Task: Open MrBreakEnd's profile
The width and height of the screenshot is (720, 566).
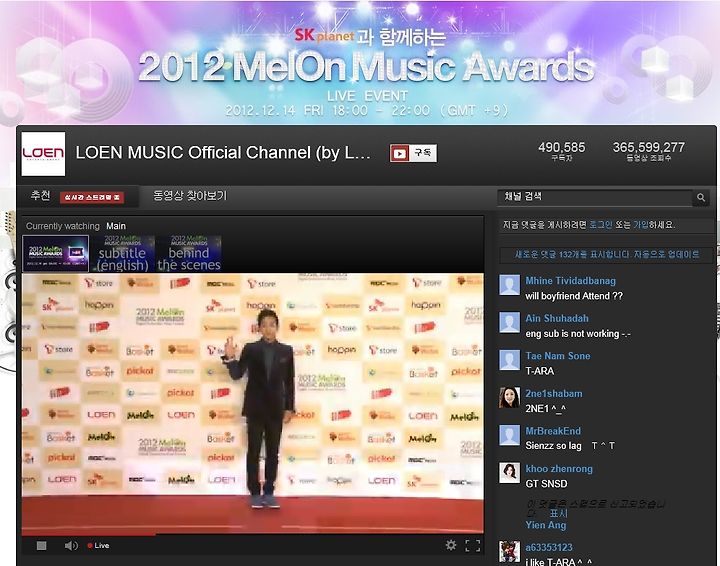Action: [x=553, y=431]
